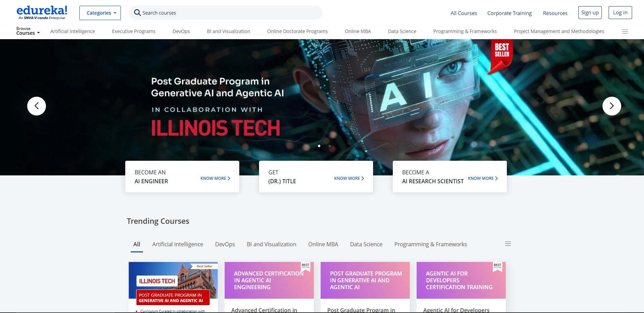Image resolution: width=644 pixels, height=313 pixels.
Task: Open Project Management and Methodologies category
Action: tap(559, 31)
